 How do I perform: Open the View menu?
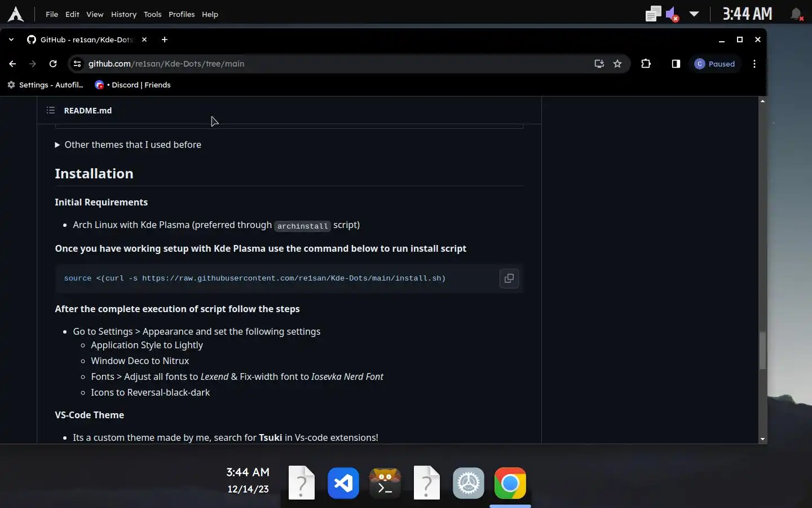click(x=95, y=14)
